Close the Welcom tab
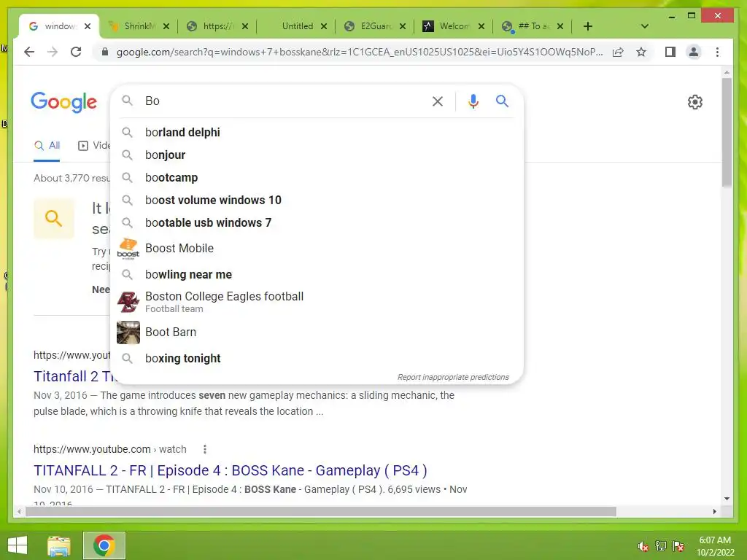Viewport: 747px width, 560px height. [481, 26]
